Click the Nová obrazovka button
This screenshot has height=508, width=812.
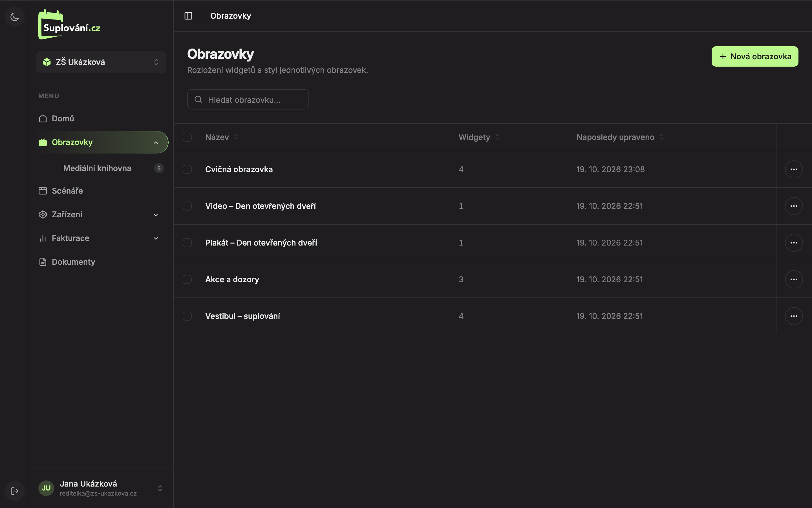pos(754,56)
